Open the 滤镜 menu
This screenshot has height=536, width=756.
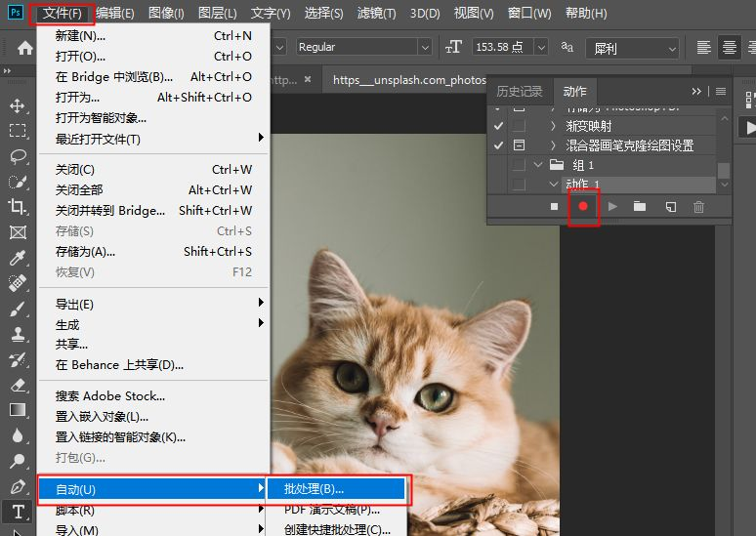pyautogui.click(x=377, y=13)
